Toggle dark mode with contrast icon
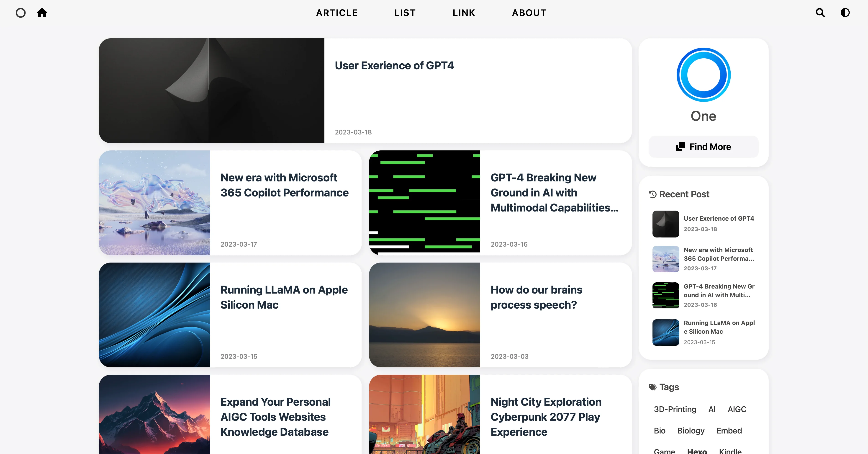 click(x=845, y=13)
